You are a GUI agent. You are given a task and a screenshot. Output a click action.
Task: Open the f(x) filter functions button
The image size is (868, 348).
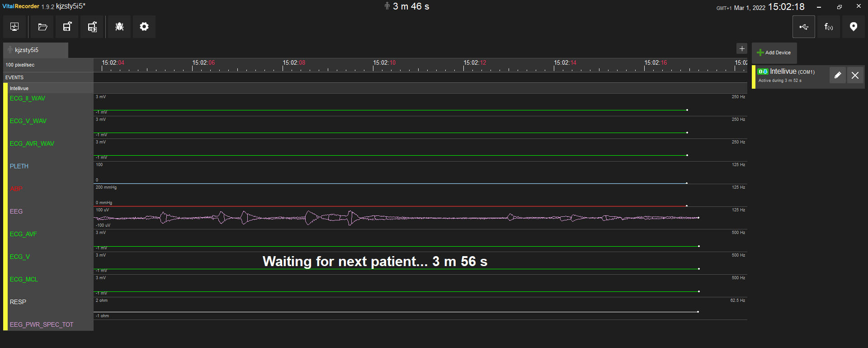[829, 27]
